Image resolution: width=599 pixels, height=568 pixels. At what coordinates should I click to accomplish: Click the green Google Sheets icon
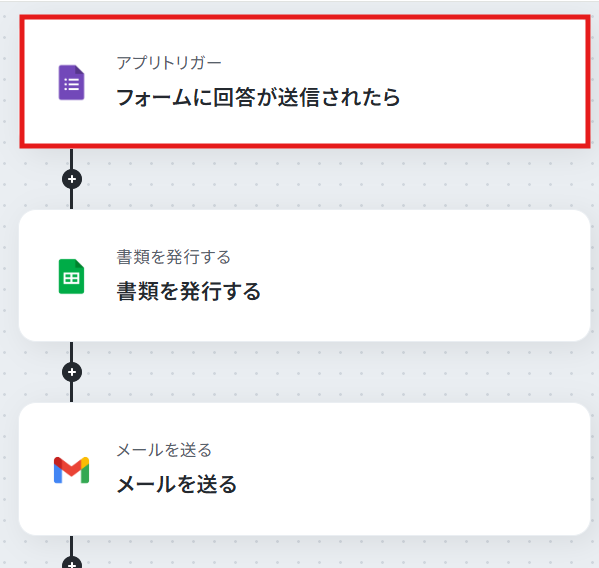(x=71, y=276)
